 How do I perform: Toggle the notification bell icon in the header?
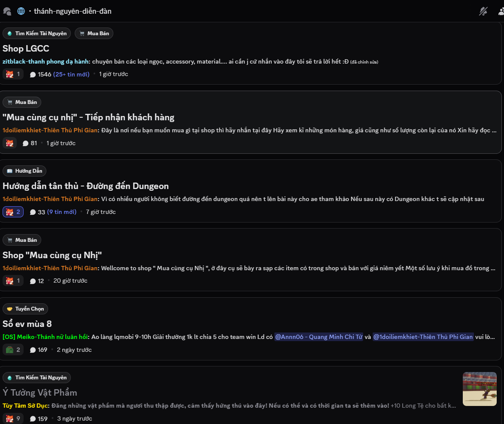pos(483,11)
